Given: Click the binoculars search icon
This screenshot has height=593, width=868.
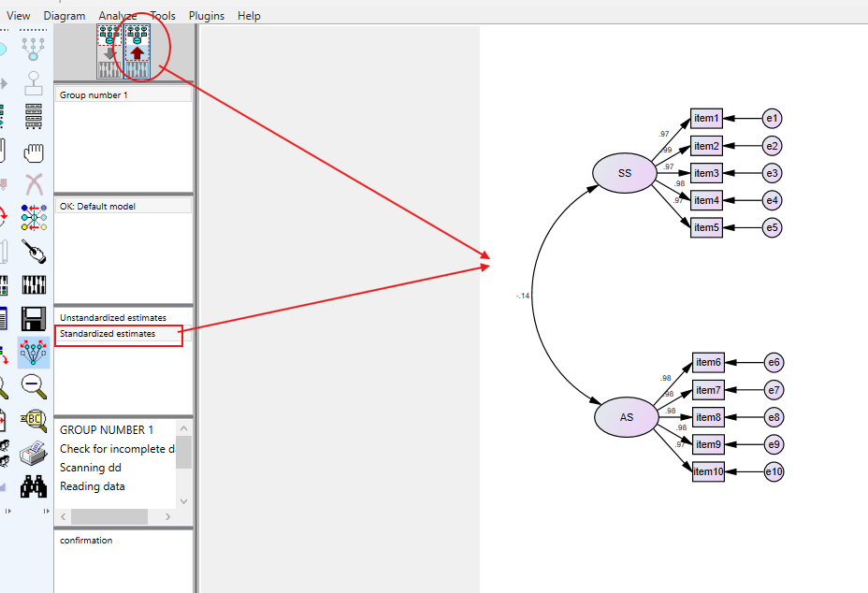Looking at the screenshot, I should (35, 485).
